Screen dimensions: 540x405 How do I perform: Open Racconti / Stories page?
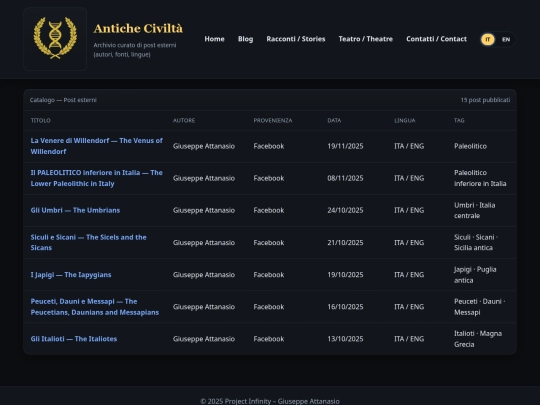[296, 39]
